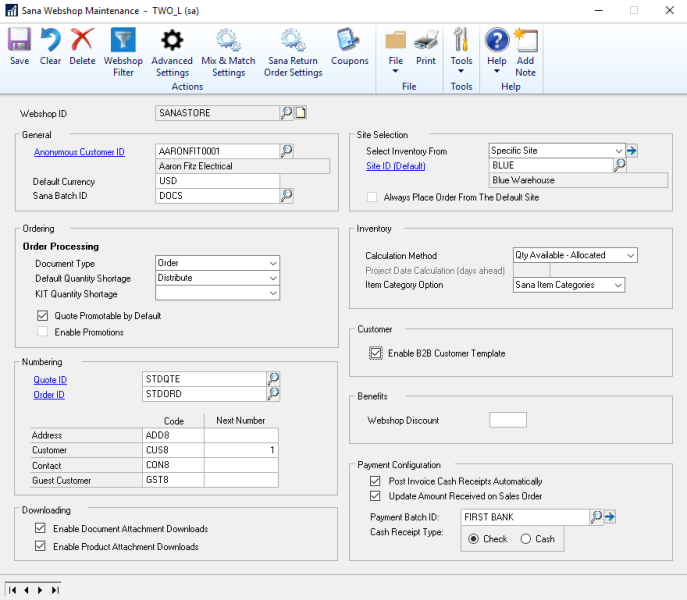The image size is (687, 600).
Task: Open the Calculation Method dropdown
Action: pyautogui.click(x=629, y=256)
